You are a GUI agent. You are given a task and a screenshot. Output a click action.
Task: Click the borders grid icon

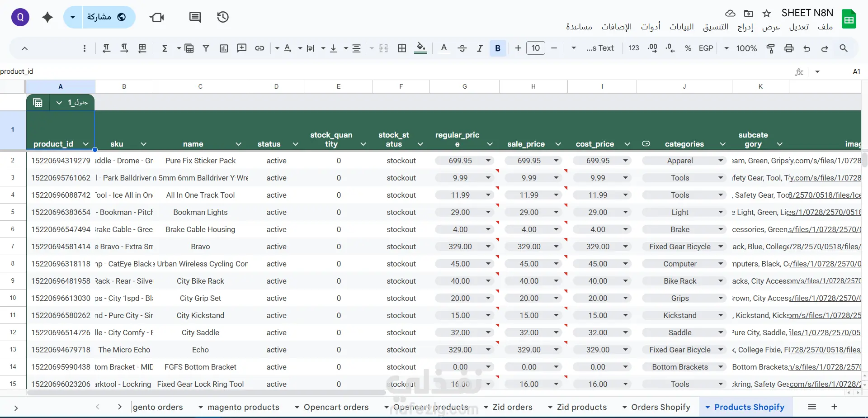click(x=402, y=48)
